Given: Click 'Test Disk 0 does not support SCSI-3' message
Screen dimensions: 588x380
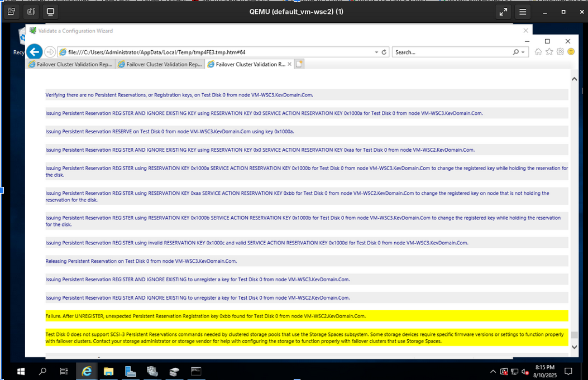Looking at the screenshot, I should 307,338.
